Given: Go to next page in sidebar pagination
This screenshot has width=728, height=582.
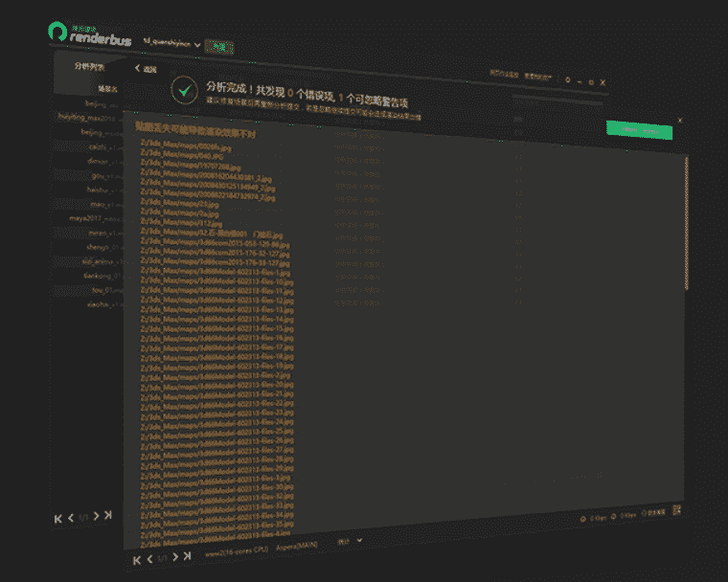Looking at the screenshot, I should [x=96, y=516].
